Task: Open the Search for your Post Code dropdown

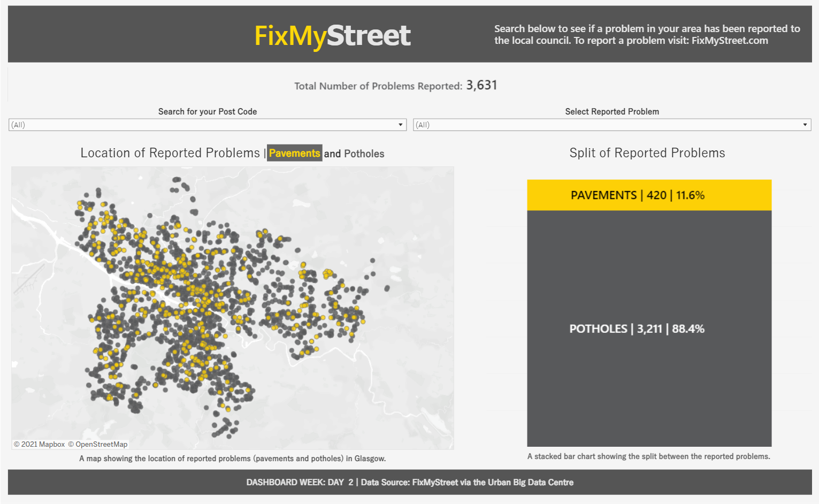Action: click(x=208, y=125)
